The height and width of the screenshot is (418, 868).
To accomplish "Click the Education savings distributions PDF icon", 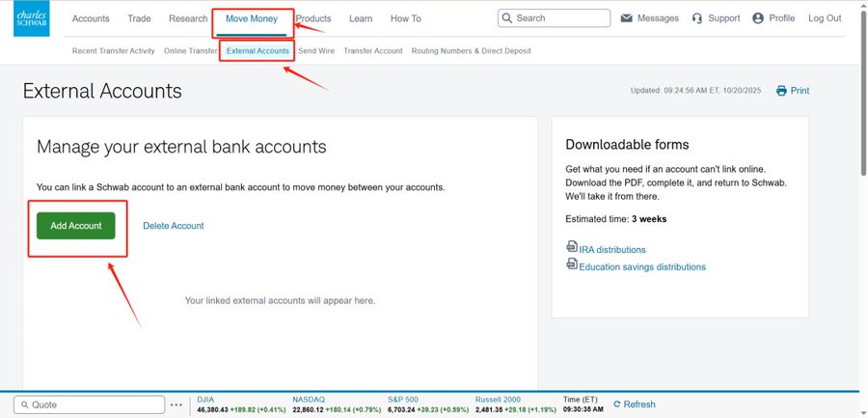I will [x=572, y=264].
